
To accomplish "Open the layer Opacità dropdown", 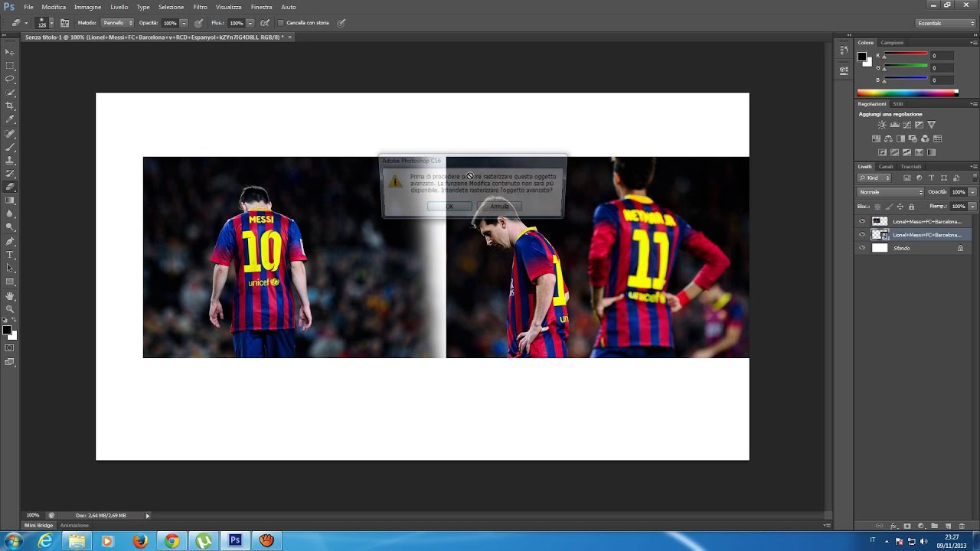I will point(972,192).
